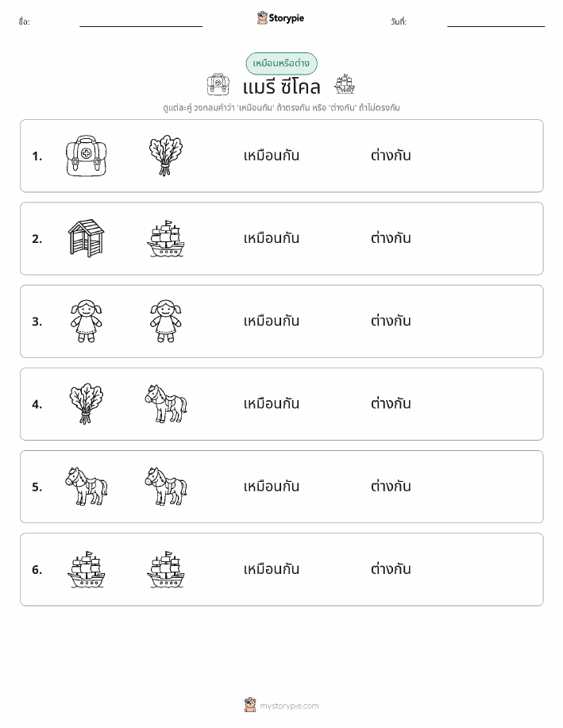
Task: Click the left horse picture in row 5
Action: pos(86,487)
